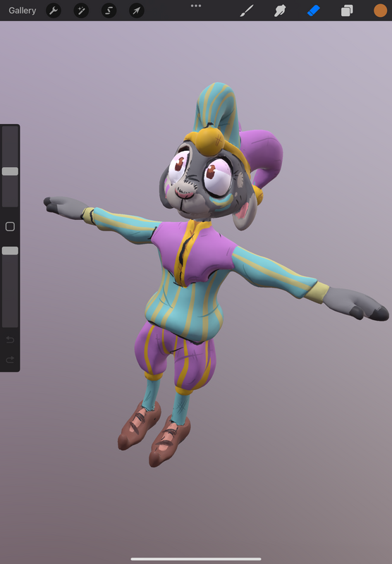392x564 pixels.
Task: Activate the Transform arrow tool
Action: pyautogui.click(x=137, y=11)
